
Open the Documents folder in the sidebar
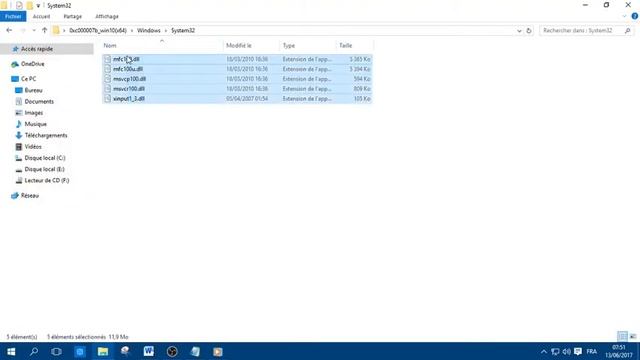click(x=39, y=102)
